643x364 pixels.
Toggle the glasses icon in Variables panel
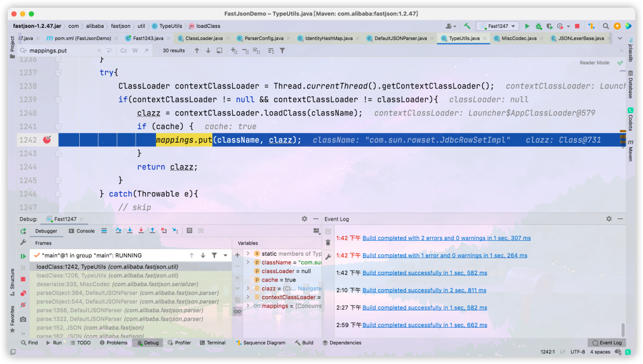coord(238,312)
